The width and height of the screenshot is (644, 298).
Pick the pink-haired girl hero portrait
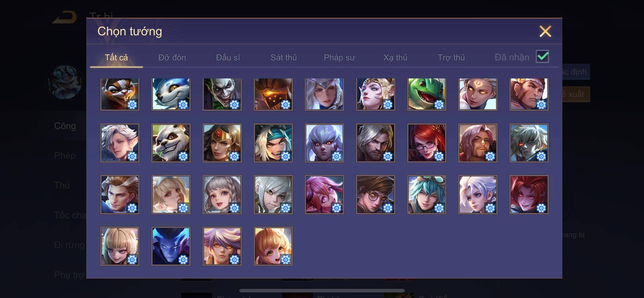click(324, 194)
